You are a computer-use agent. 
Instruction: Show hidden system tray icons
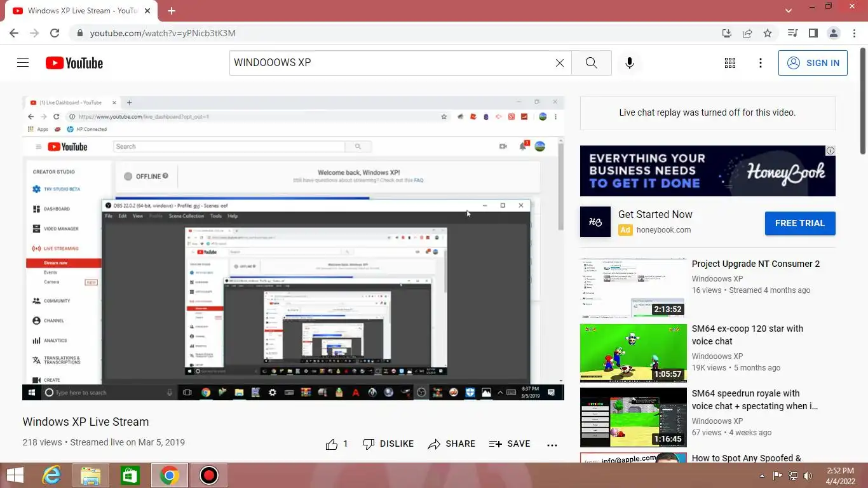tap(763, 476)
